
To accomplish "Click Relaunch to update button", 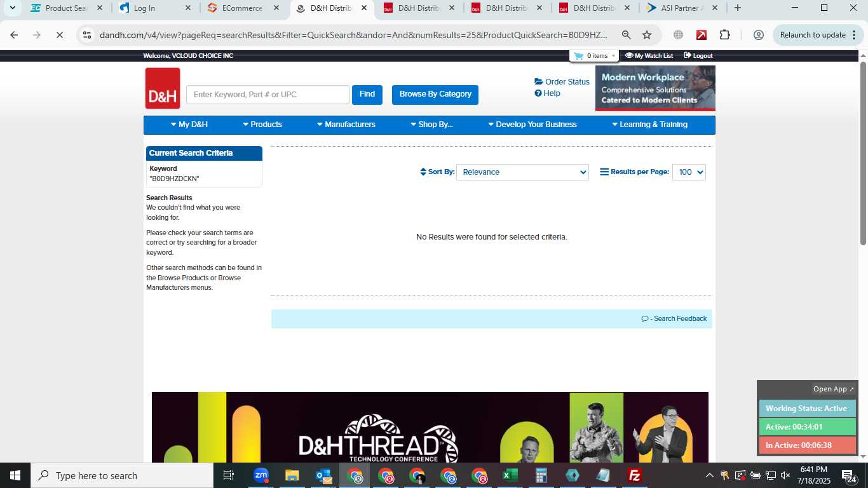I will (x=818, y=35).
